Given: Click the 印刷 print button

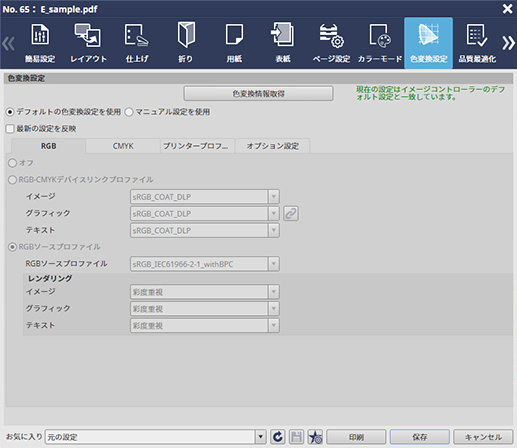Looking at the screenshot, I should click(356, 437).
